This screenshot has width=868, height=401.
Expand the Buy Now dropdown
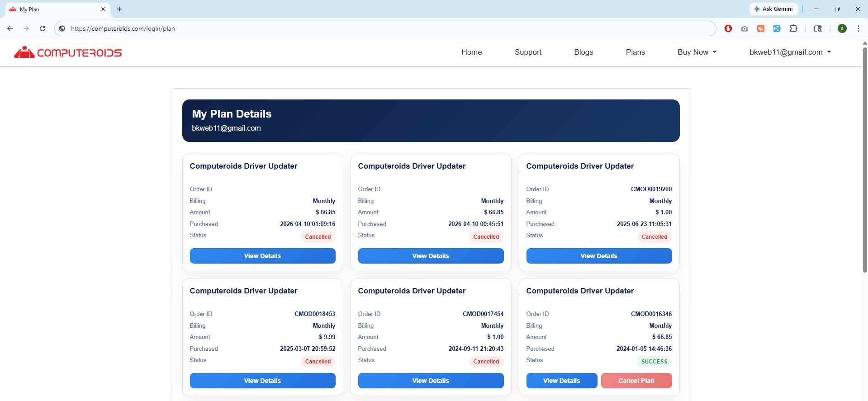click(697, 52)
